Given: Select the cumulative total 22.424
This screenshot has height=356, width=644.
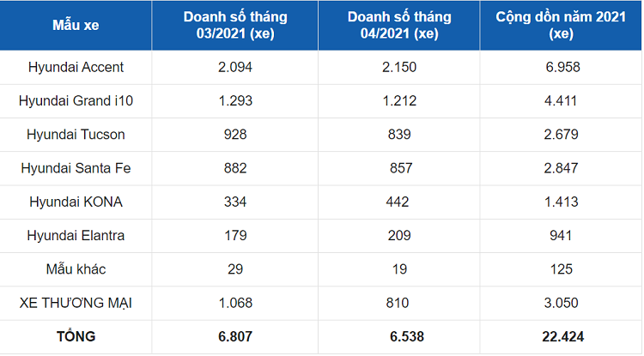Looking at the screenshot, I should pyautogui.click(x=561, y=336).
